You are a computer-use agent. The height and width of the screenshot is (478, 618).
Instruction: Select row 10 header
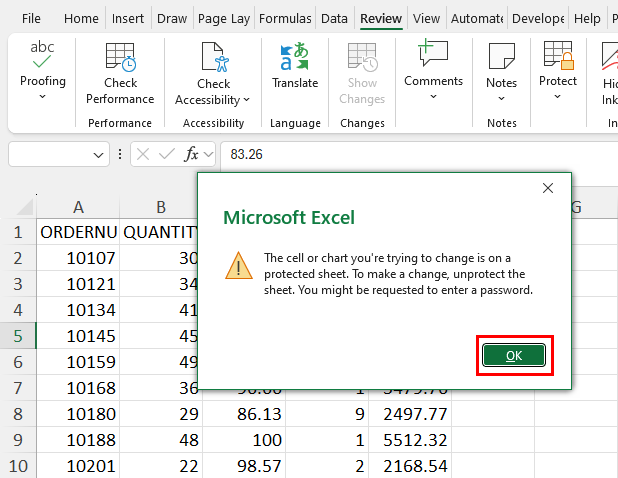click(18, 466)
